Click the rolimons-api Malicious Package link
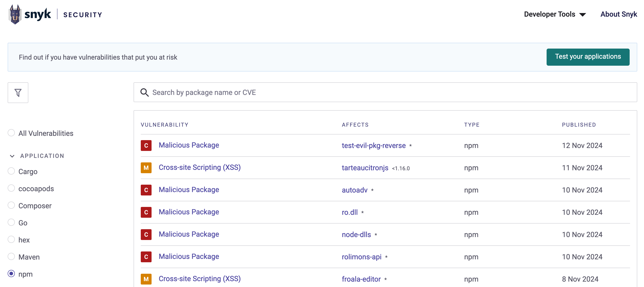Image resolution: width=644 pixels, height=287 pixels. (189, 256)
